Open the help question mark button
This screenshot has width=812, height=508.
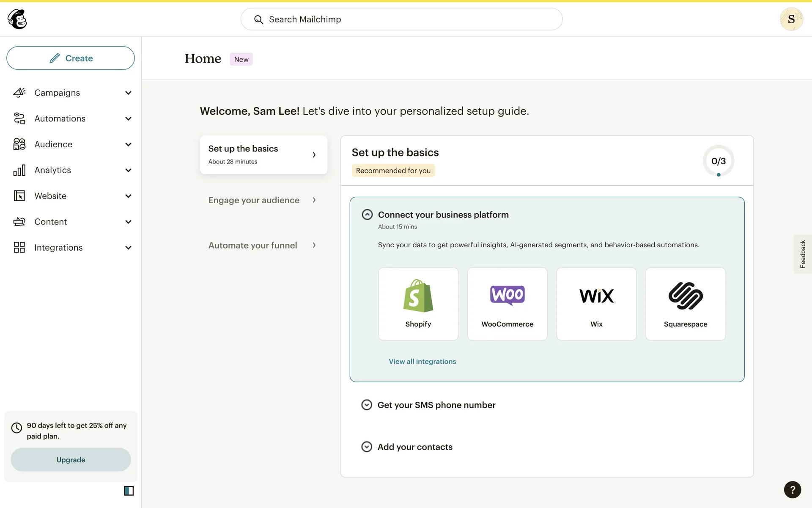[x=792, y=490]
